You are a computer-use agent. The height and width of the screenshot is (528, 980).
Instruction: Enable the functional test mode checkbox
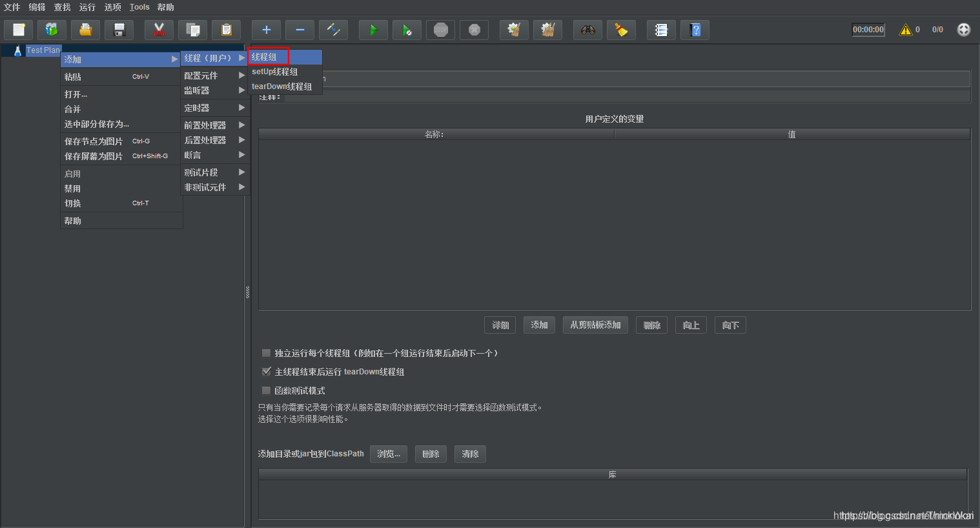(266, 391)
